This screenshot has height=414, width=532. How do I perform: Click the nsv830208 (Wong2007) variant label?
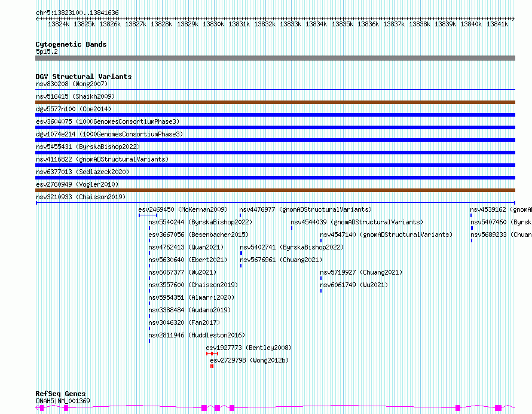72,84
